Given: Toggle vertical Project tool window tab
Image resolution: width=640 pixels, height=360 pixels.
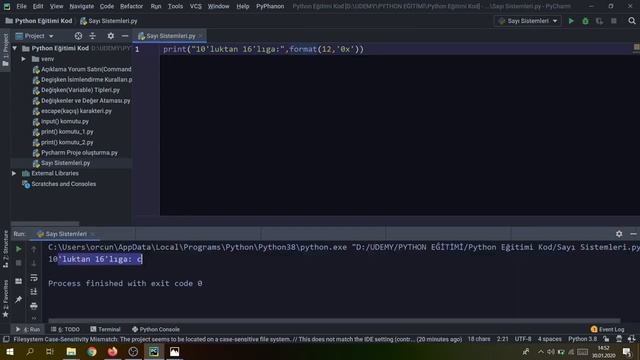Looking at the screenshot, I should [x=5, y=51].
